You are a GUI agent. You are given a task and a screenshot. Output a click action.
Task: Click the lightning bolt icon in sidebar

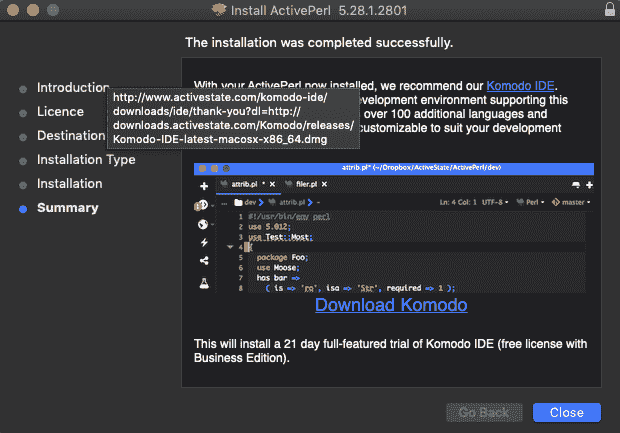[204, 242]
